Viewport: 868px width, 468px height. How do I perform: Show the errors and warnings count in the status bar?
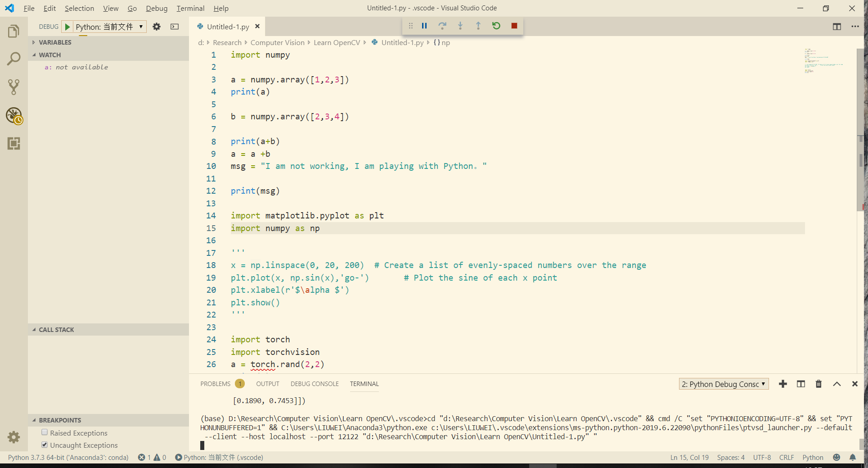(x=152, y=457)
